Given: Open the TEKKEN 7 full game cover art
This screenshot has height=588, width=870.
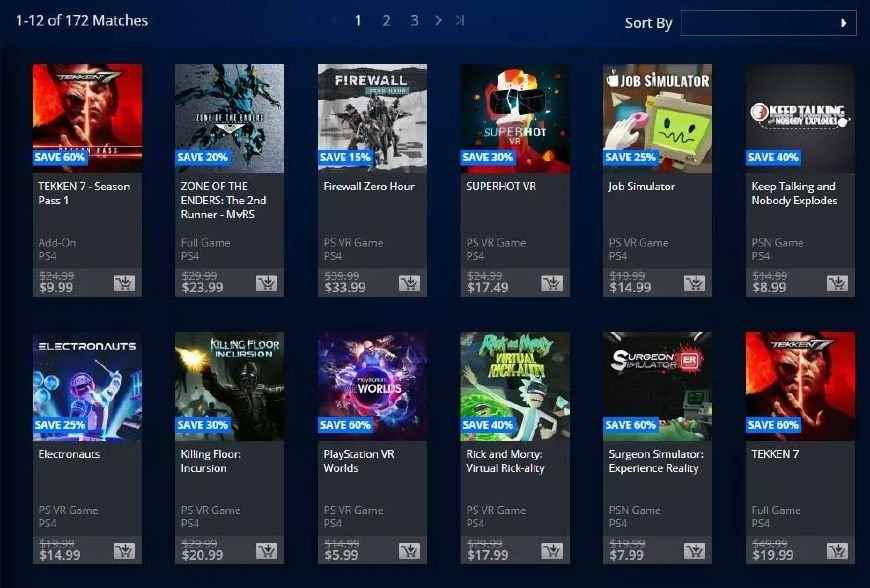Looking at the screenshot, I should [800, 386].
